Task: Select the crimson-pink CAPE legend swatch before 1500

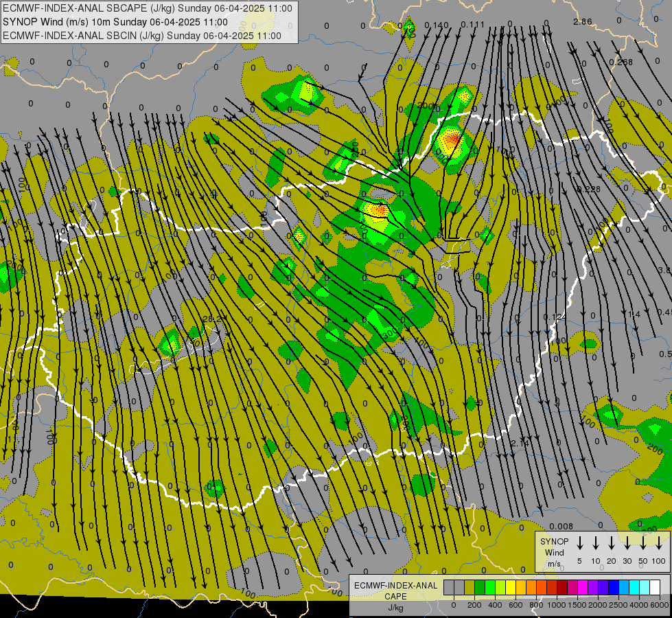Action: (x=572, y=587)
